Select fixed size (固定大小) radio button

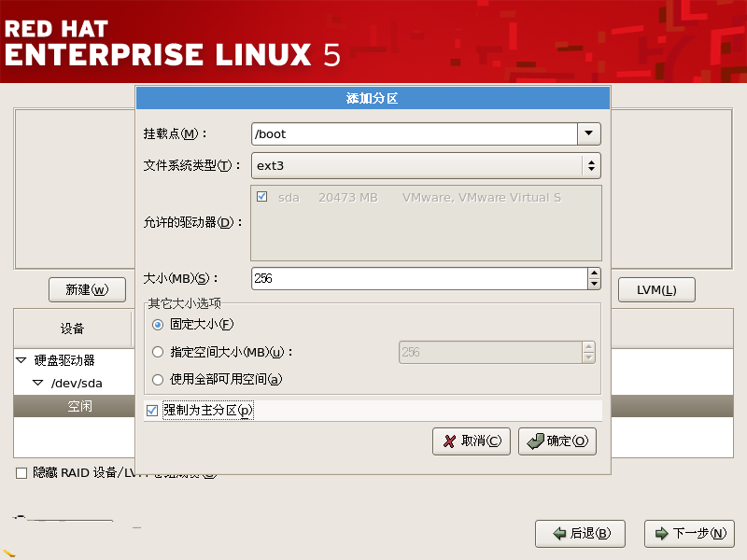point(158,325)
